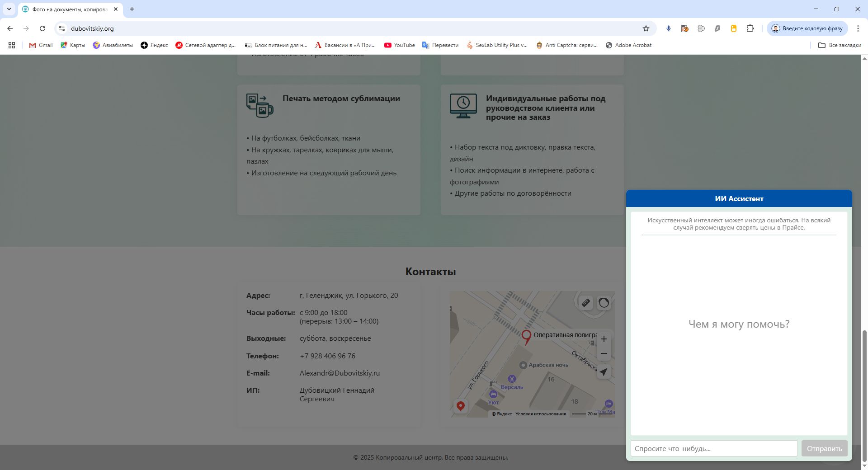Expand the 'Все закладки' folder
Viewport: 868px width, 470px height.
click(840, 45)
